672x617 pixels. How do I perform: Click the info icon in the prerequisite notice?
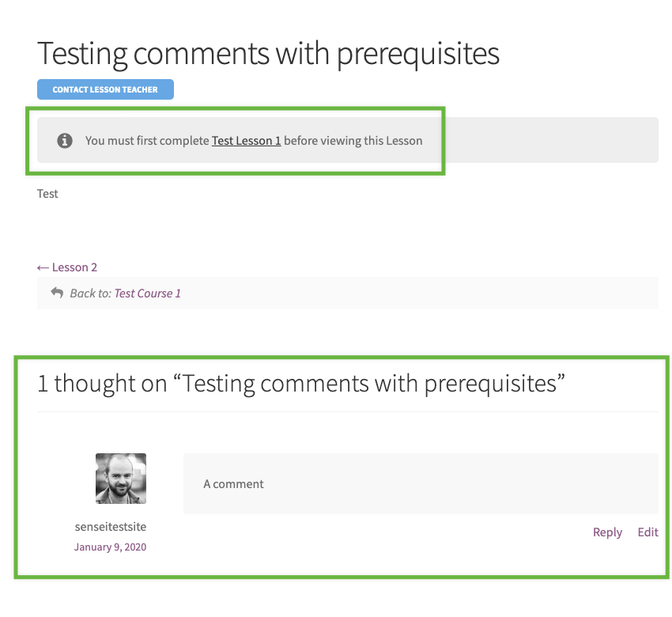click(65, 140)
